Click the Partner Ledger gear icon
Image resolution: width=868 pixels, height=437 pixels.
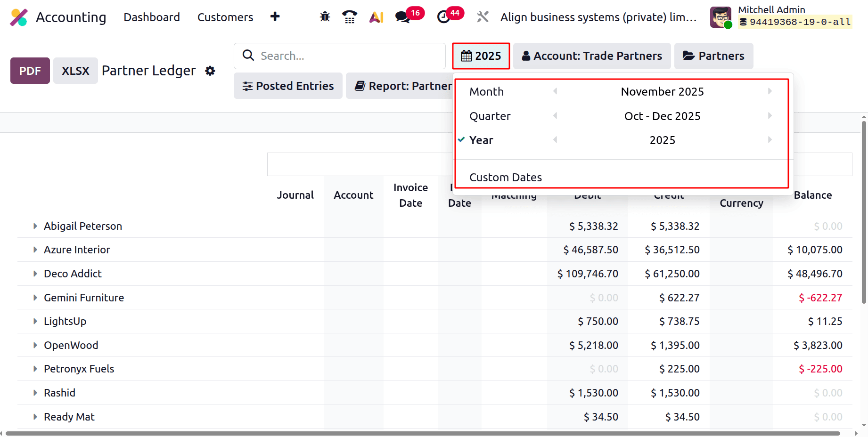pyautogui.click(x=210, y=71)
